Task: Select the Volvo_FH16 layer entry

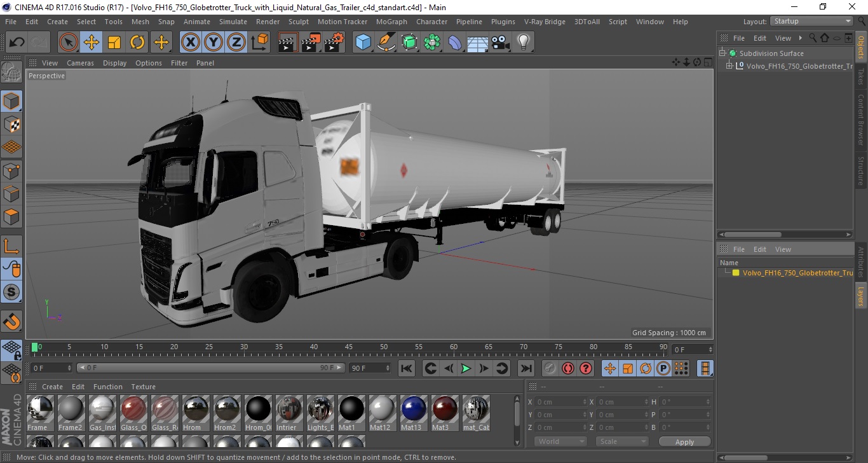Action: (797, 273)
